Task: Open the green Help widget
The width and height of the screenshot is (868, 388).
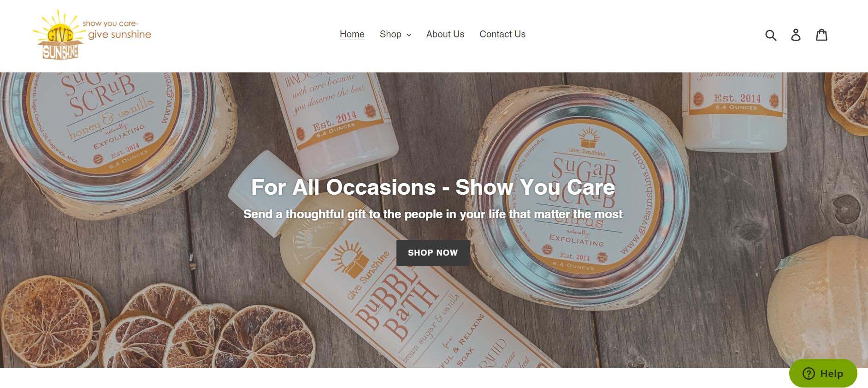Action: 823,373
